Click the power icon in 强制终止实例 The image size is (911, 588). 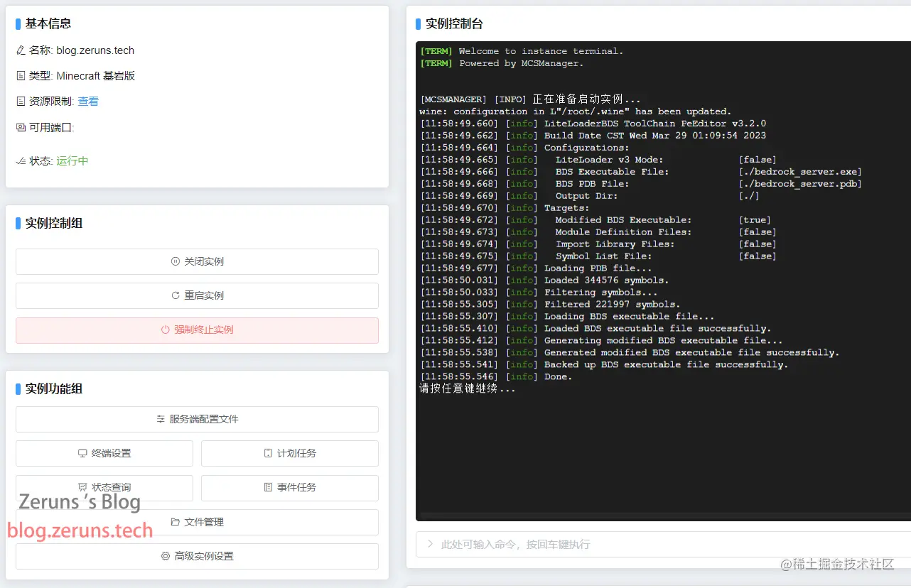[166, 330]
